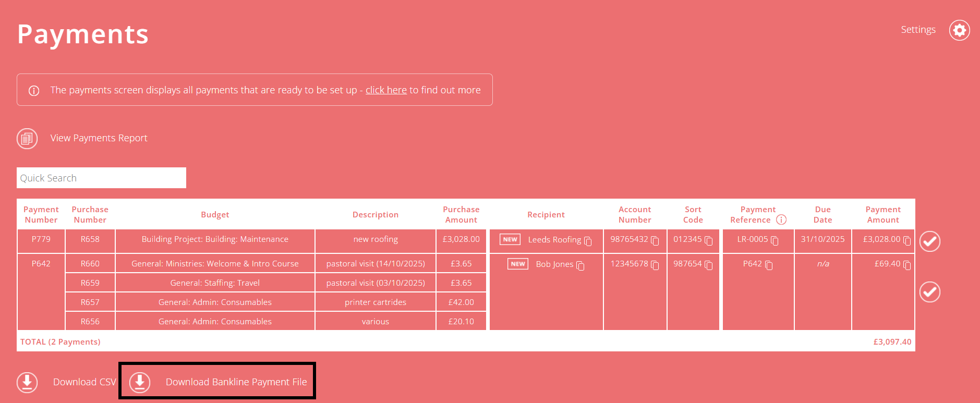980x403 pixels.
Task: Click the total £3,097.40
Action: point(892,341)
